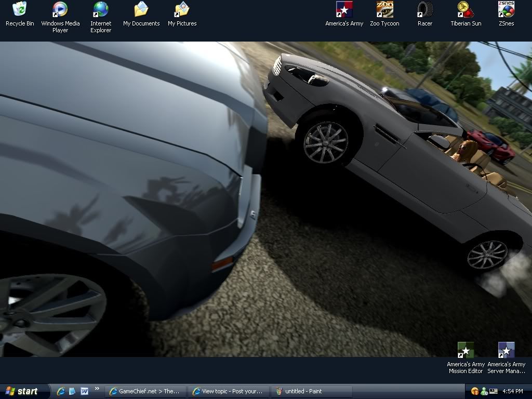Launch the Windows Media Player shortcut
Viewport: 532px width, 399px height.
click(x=60, y=17)
